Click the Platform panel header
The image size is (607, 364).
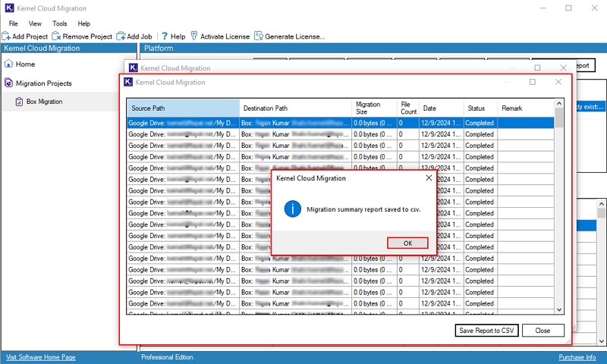pos(372,48)
